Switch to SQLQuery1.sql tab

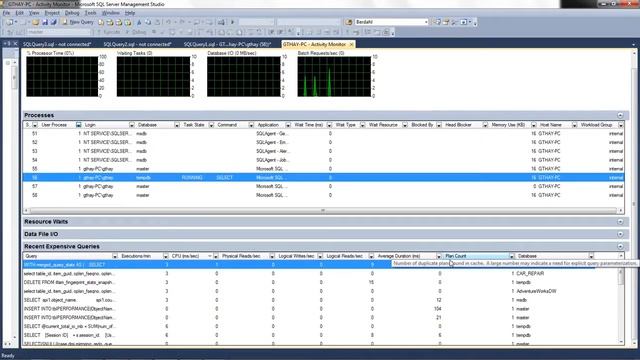click(x=227, y=44)
